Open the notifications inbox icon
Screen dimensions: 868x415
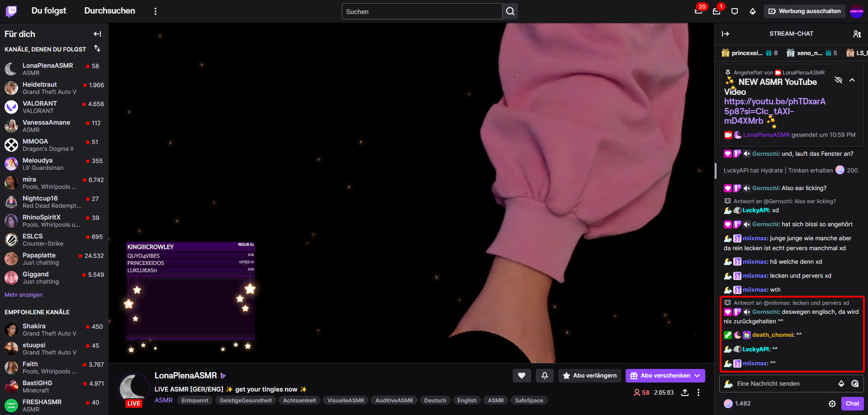717,11
